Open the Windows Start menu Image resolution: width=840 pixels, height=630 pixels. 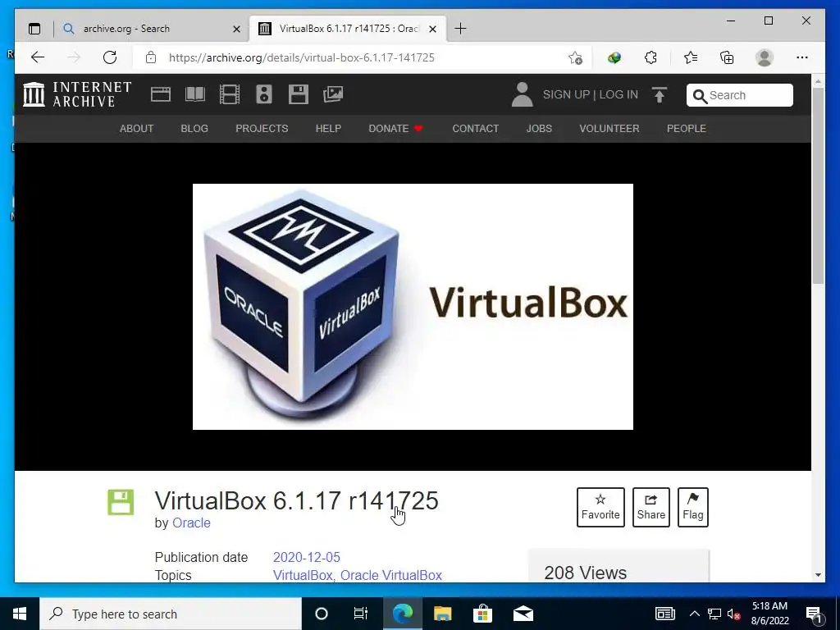[x=20, y=614]
